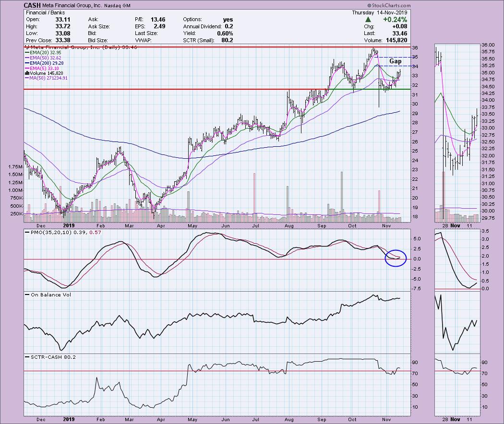Image resolution: width=504 pixels, height=424 pixels.
Task: Click the percent change +0.24%
Action: [x=395, y=20]
